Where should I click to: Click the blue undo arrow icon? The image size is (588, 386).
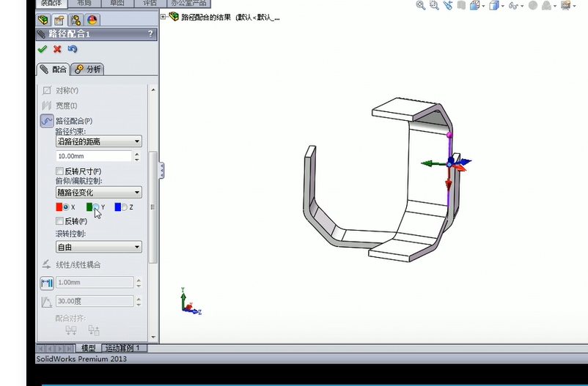[73, 49]
